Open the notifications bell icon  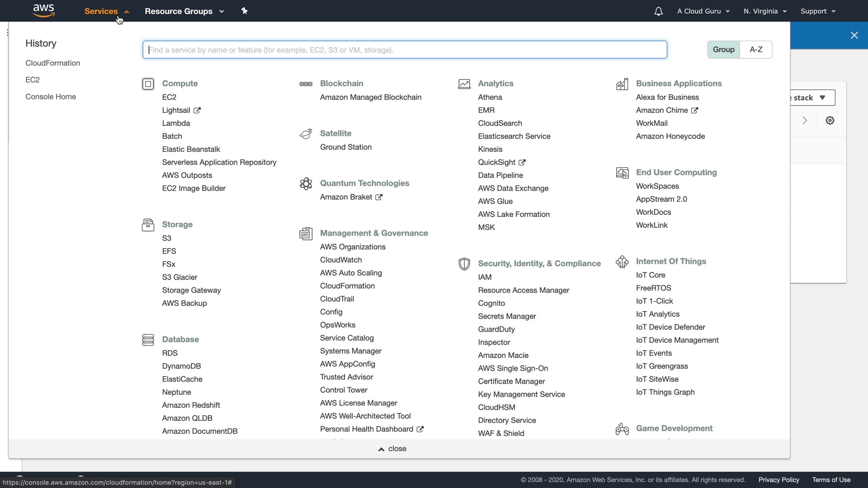(658, 11)
